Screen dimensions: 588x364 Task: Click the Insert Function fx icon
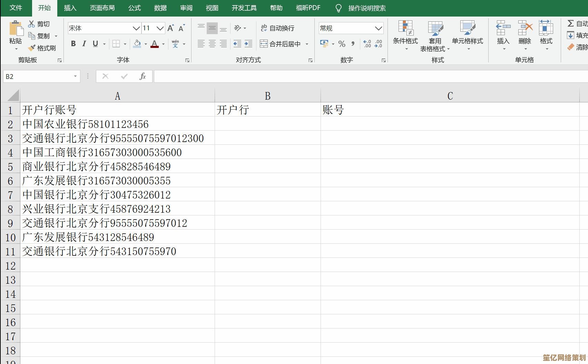tap(143, 76)
